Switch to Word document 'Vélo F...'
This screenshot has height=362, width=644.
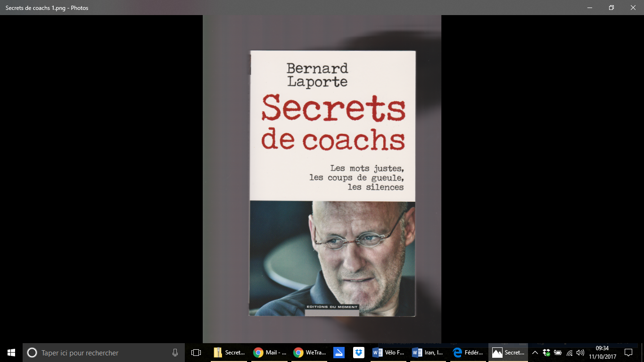coord(388,353)
